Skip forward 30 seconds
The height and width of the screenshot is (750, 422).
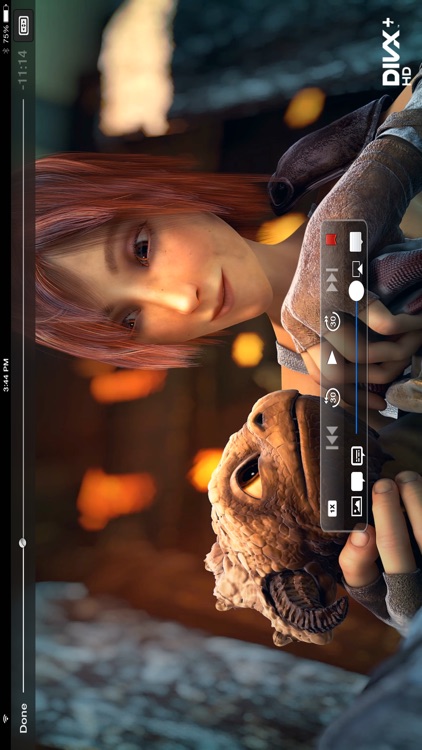tap(332, 320)
